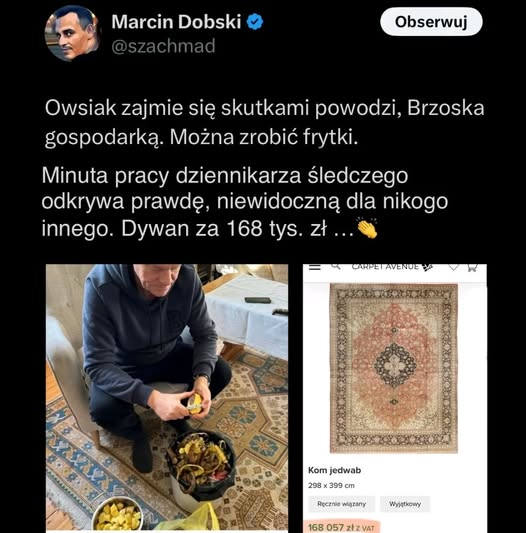Screen dimensions: 526x533
Task: Open the Carpet Avenue hamburger menu
Action: [x=315, y=267]
